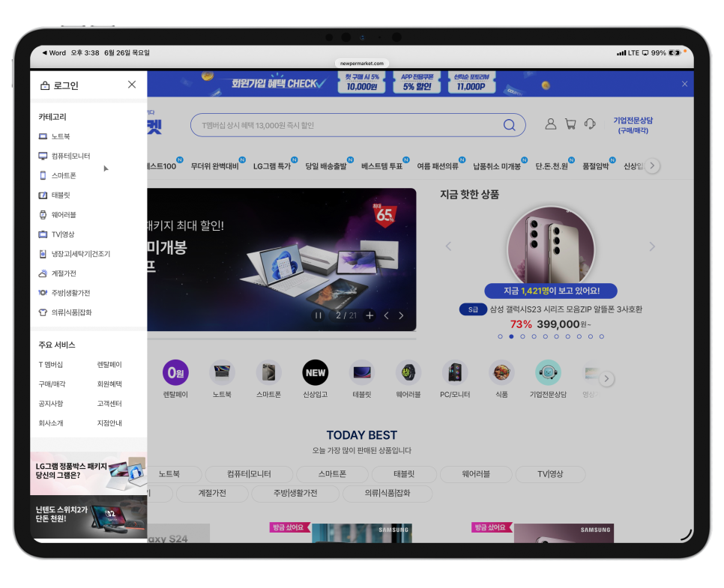Open T 멤버십 service link
Screen dimensions: 724x588
51,365
